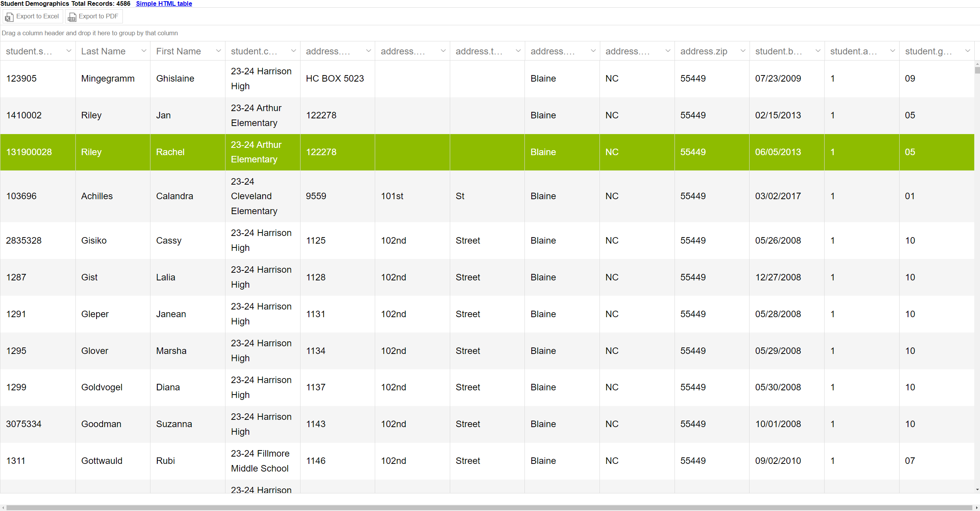Click the scroll right arrow of horizontal scrollbar
The height and width of the screenshot is (511, 980).
pos(977,508)
